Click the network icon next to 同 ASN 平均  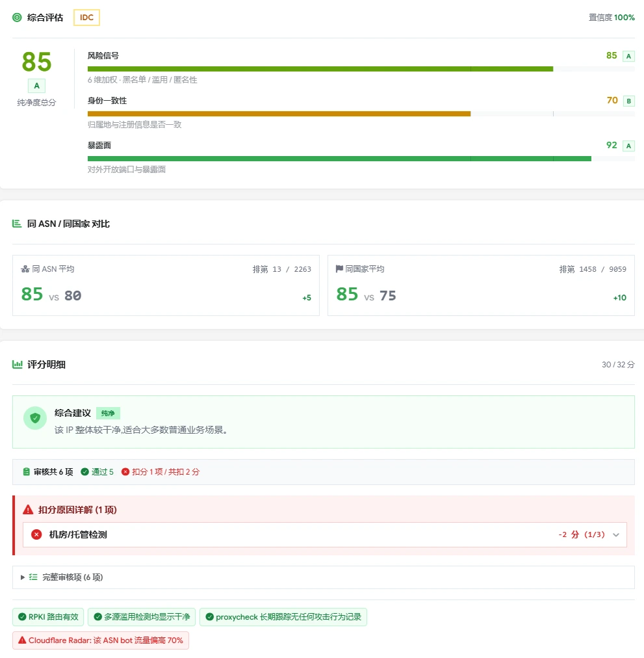tap(25, 269)
